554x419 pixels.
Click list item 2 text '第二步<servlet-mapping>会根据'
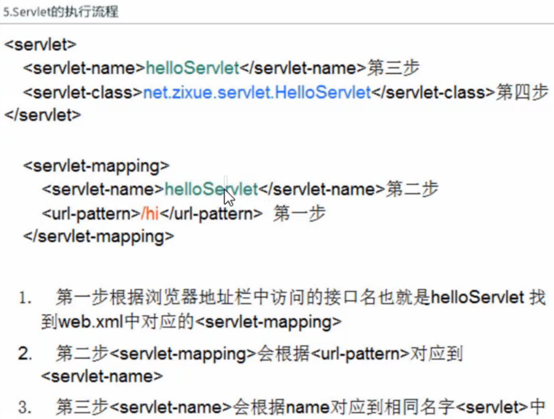[182, 354]
